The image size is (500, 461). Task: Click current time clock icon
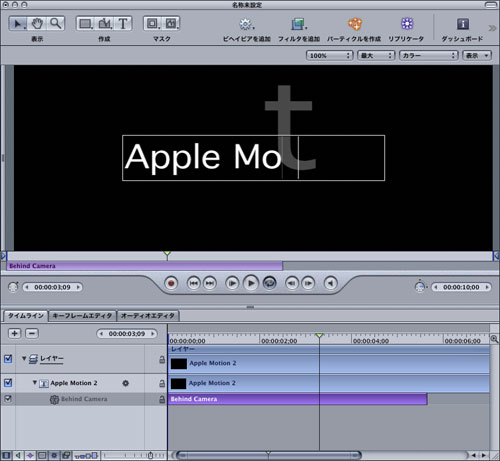coord(13,287)
